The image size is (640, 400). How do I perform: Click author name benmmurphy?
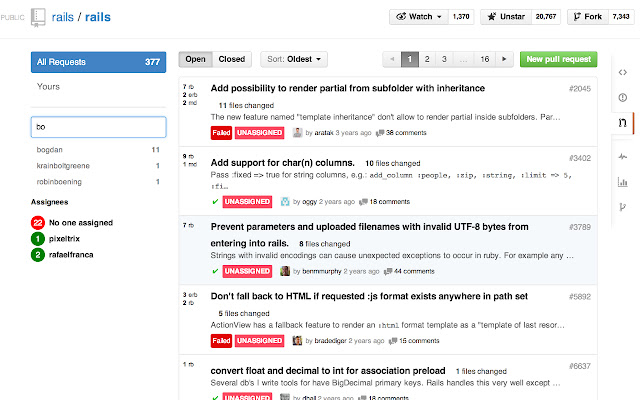tap(322, 271)
